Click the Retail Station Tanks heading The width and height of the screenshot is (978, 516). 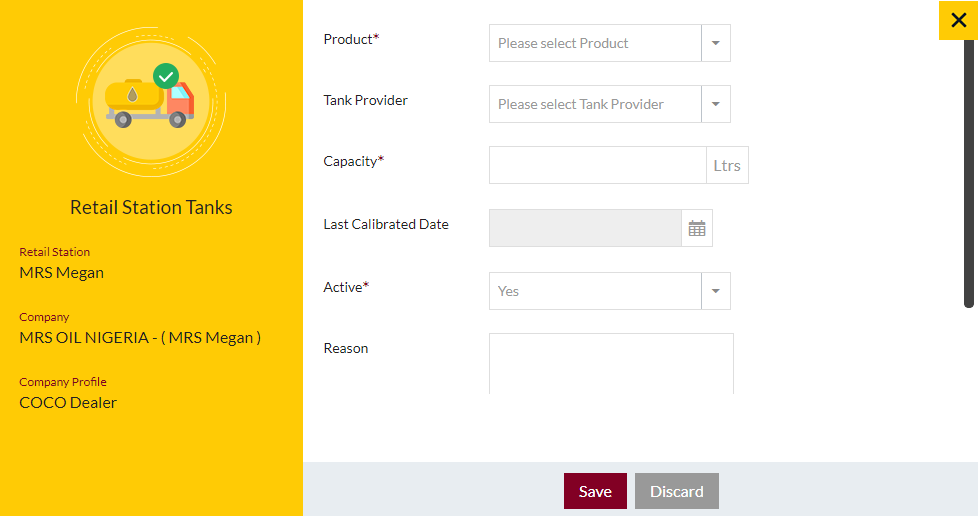tap(151, 207)
